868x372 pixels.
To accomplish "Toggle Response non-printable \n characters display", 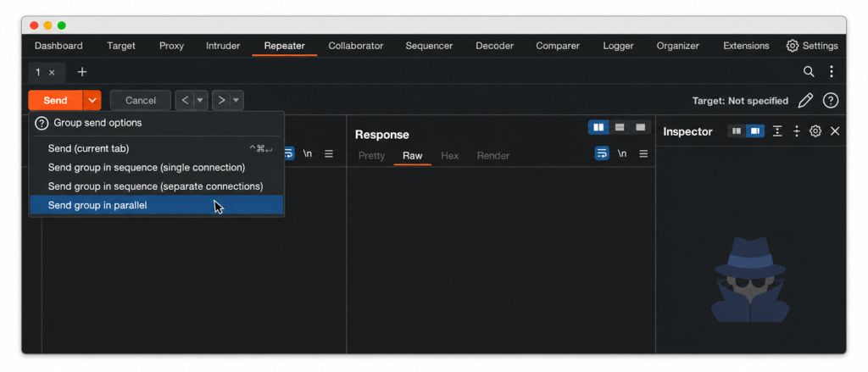I will [622, 154].
